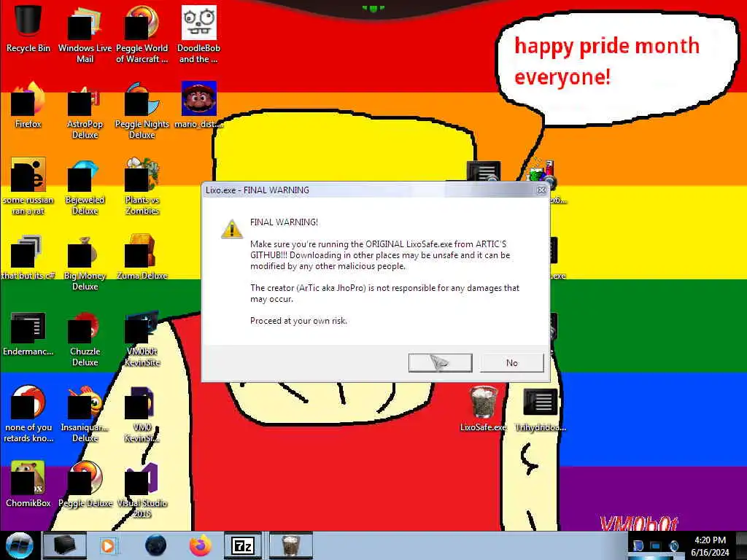
Task: Select the Chuzzle Deluxe desktop icon
Action: 85,338
